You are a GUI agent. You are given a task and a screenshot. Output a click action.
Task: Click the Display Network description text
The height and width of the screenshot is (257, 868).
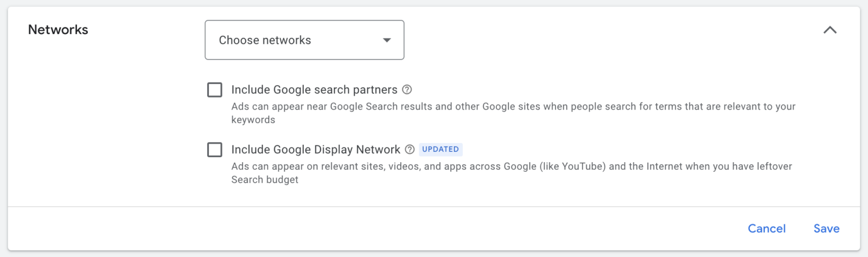(x=512, y=173)
